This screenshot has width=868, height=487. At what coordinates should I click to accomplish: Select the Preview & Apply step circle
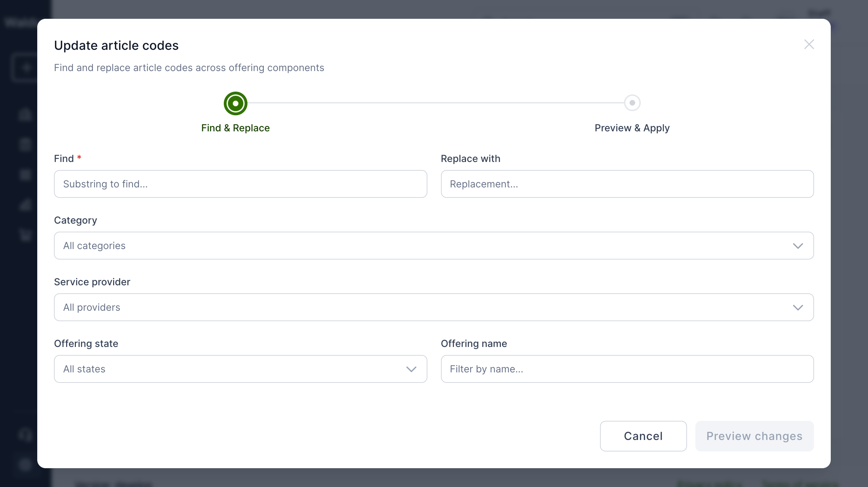(632, 103)
